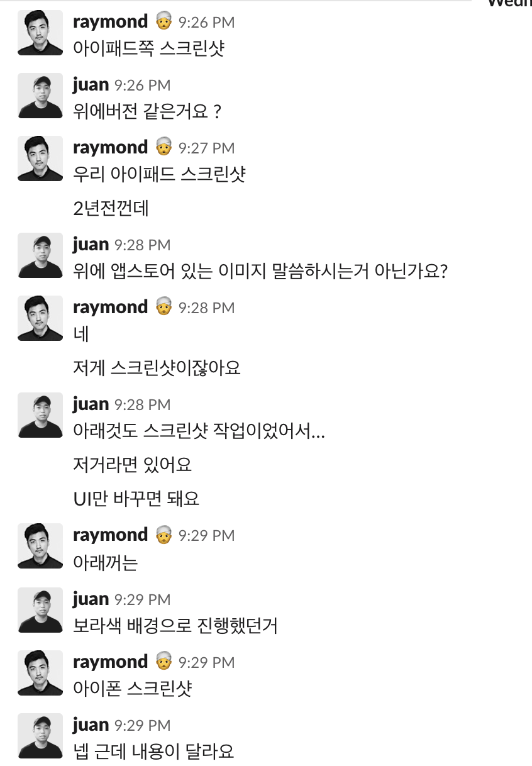
Task: Click the 9:26 PM timestamp on raymond's message
Action: [208, 21]
